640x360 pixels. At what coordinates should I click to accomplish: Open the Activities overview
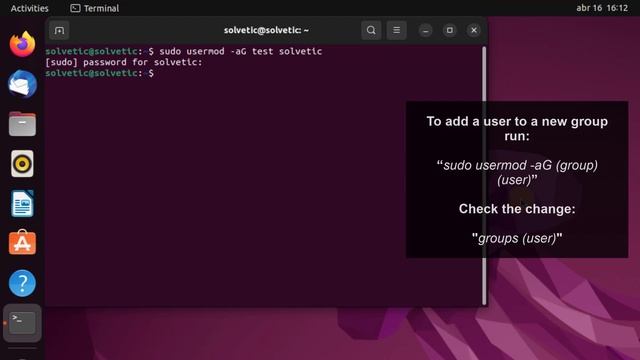click(29, 8)
